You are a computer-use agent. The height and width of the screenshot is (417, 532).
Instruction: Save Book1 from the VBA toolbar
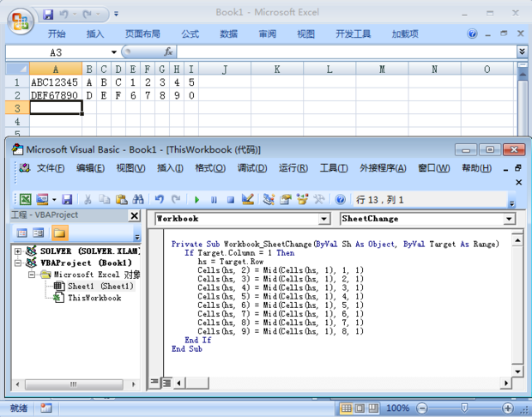(x=67, y=200)
